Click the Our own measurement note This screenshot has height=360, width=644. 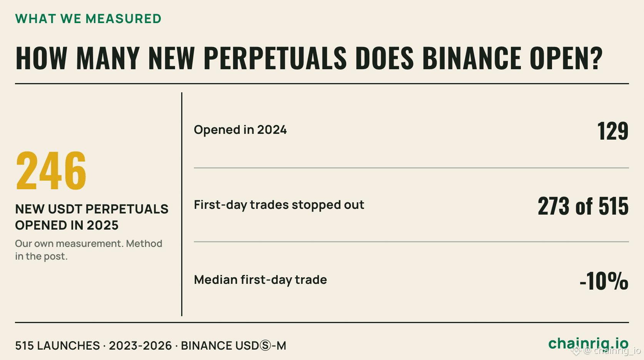(88, 250)
